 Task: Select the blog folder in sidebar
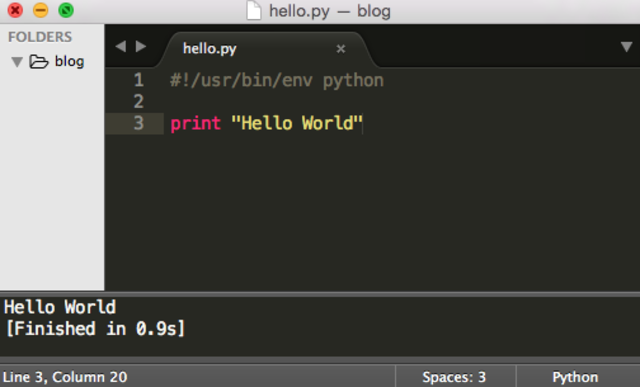pos(69,62)
